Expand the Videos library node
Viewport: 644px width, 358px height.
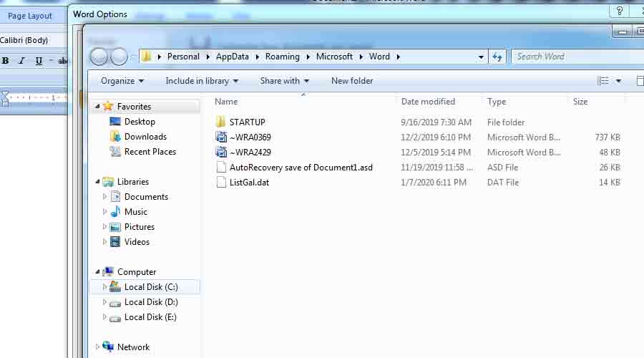click(104, 242)
